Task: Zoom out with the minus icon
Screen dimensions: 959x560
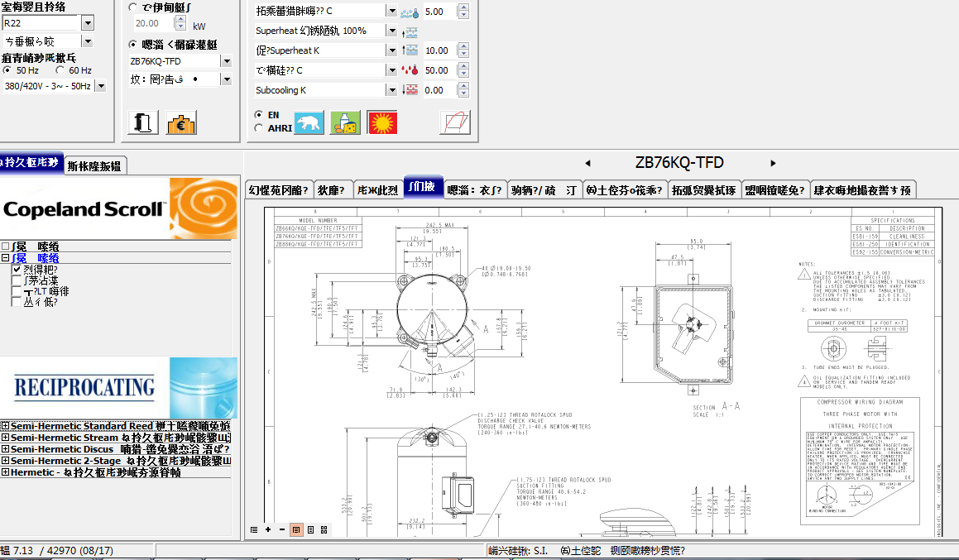Action: (x=282, y=529)
